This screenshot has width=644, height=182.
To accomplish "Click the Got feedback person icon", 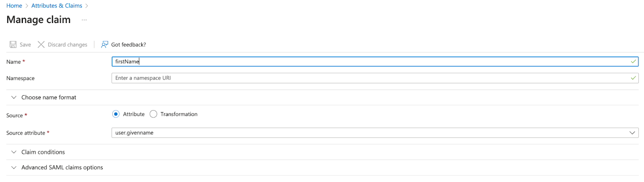I will point(105,44).
